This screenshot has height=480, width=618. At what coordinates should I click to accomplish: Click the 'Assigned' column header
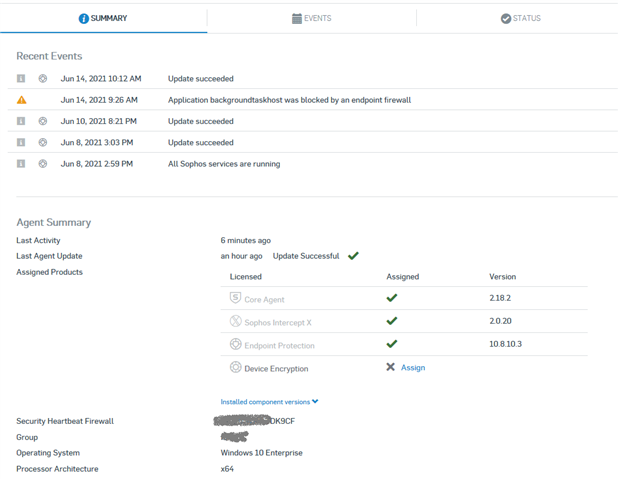(402, 277)
